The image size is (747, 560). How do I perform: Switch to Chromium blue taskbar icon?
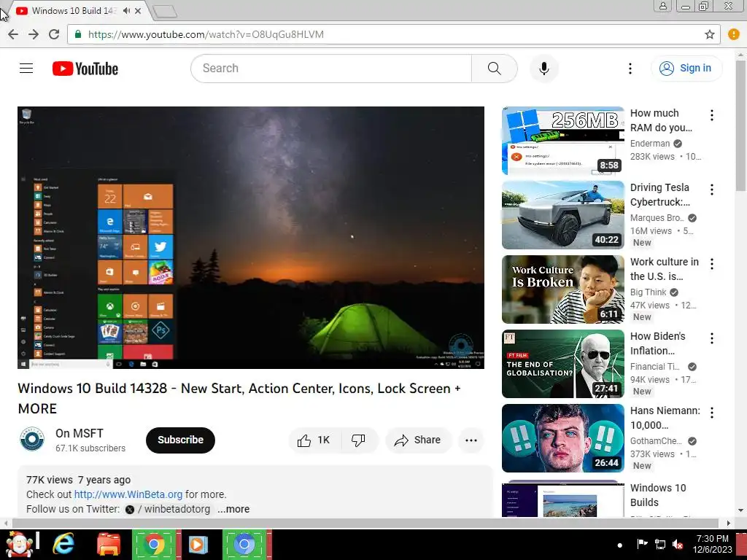[x=244, y=544]
